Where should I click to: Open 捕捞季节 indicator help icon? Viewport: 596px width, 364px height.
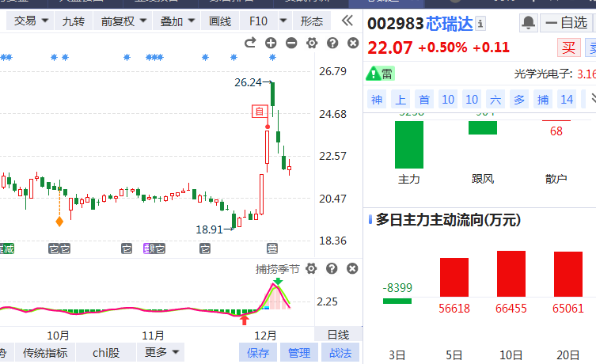click(332, 268)
